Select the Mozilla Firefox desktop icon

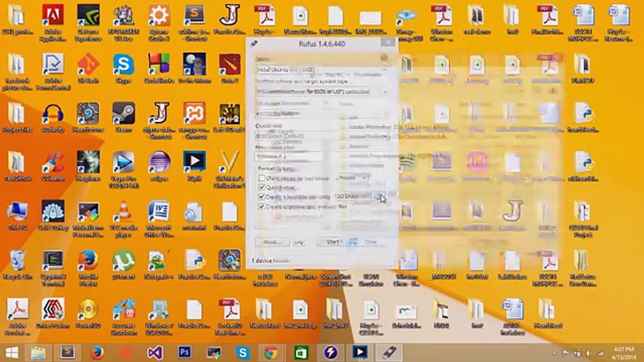point(88,267)
